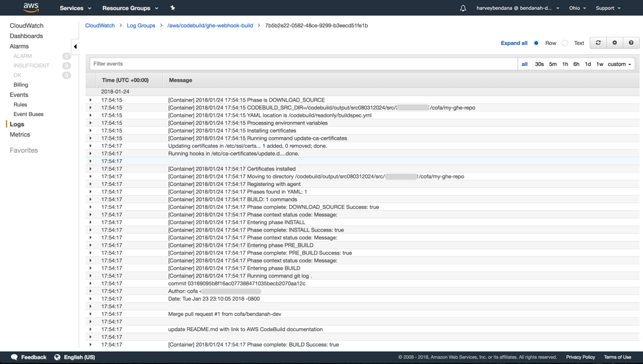Open the Terms of Use link
The image size is (643, 364).
(x=617, y=357)
